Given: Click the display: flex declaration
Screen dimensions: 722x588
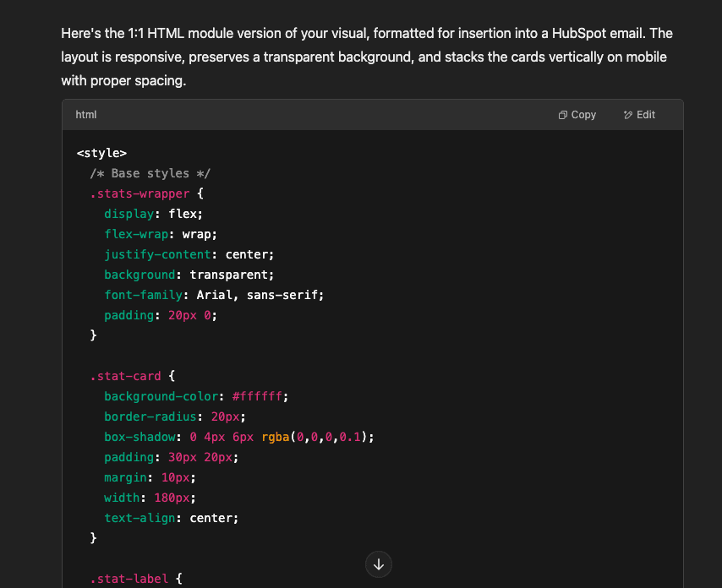Looking at the screenshot, I should (152, 214).
